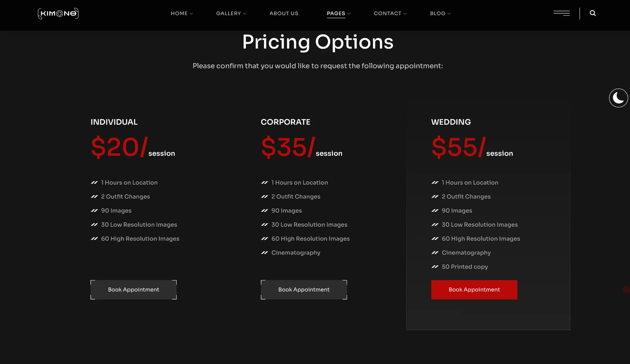Expand the Home menu dropdown

(181, 13)
